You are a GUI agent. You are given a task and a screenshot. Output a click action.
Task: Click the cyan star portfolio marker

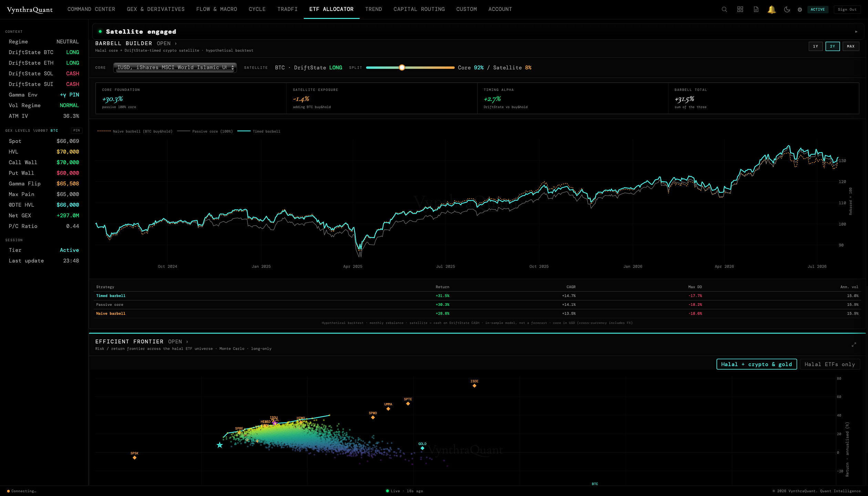[x=220, y=445]
